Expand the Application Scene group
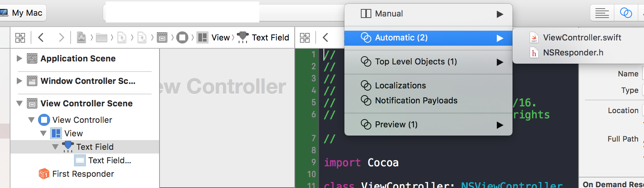The width and height of the screenshot is (644, 188). (x=19, y=58)
